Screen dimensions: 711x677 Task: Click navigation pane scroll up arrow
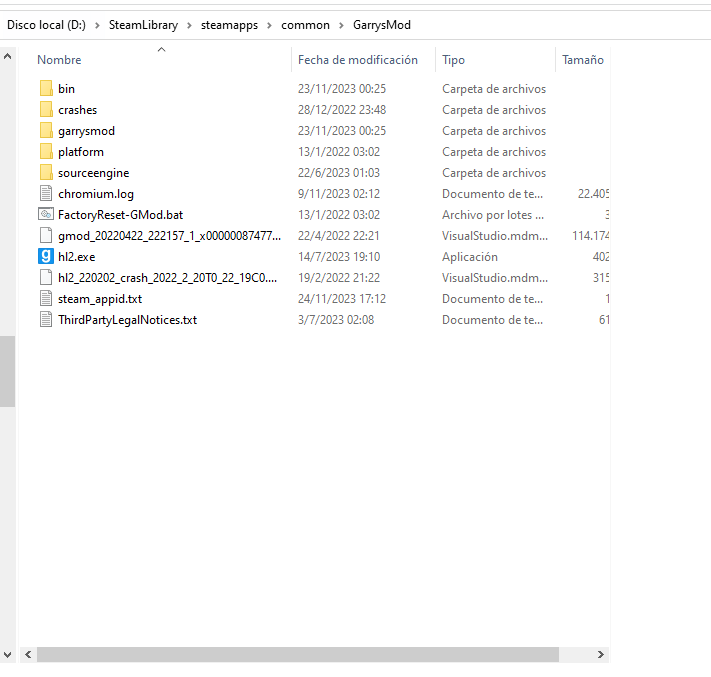click(x=7, y=57)
